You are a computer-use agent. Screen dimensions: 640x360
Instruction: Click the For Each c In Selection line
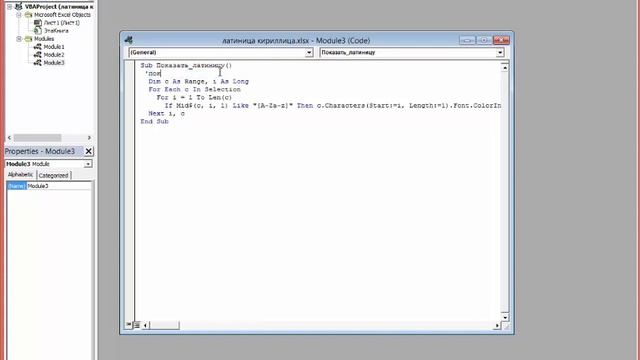pos(194,89)
